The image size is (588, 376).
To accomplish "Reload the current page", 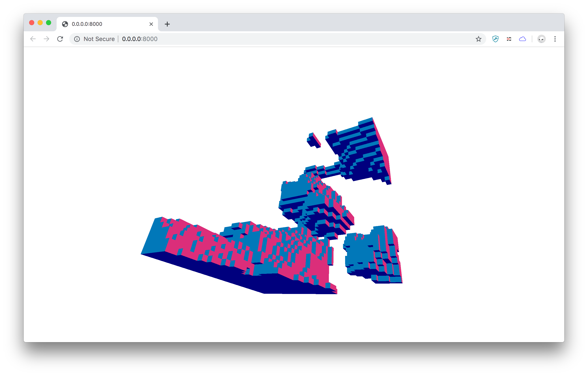I will pos(60,39).
